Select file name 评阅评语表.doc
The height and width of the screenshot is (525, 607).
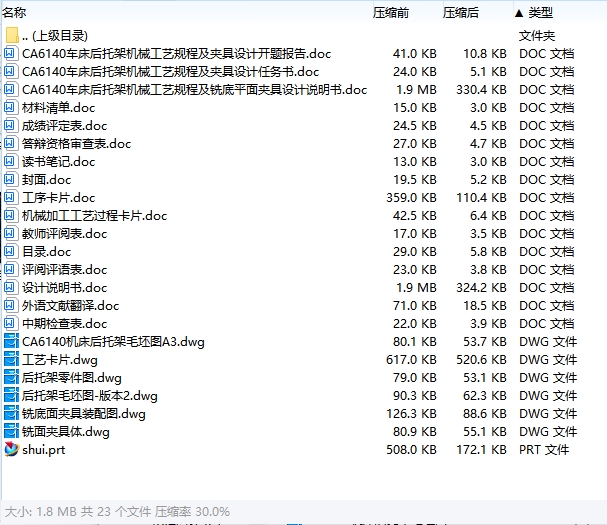64,270
